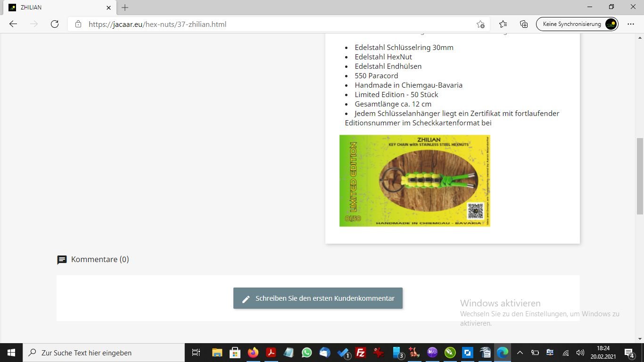
Task: Open the To Do checkmark app
Action: point(344,353)
